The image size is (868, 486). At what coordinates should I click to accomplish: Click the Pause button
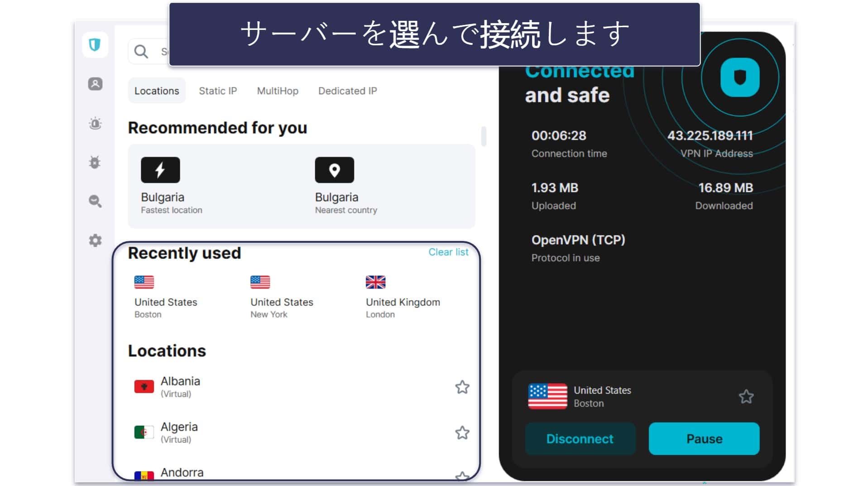704,439
